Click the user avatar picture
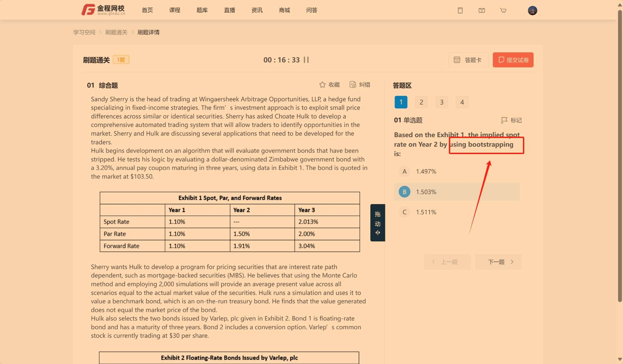The image size is (623, 364). point(532,11)
